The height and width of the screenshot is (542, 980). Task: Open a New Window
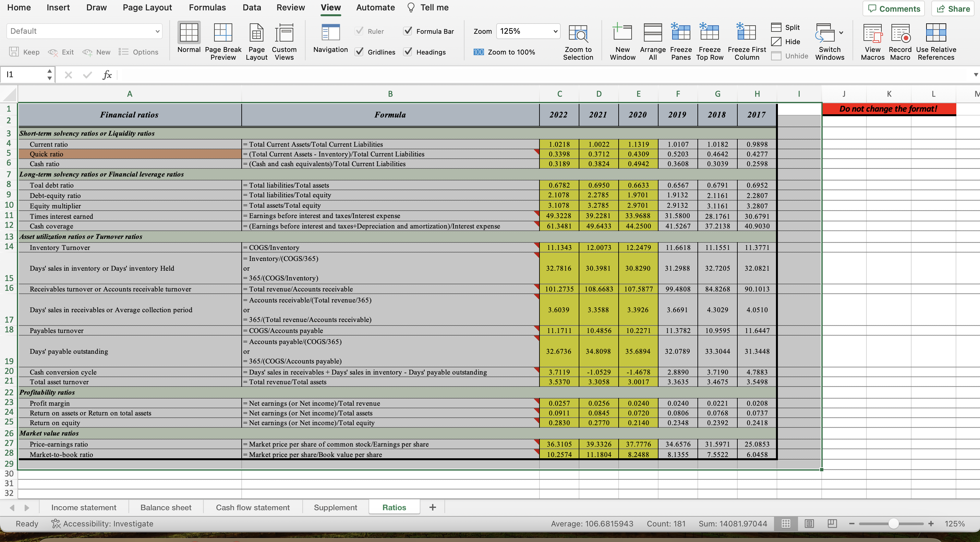click(623, 42)
